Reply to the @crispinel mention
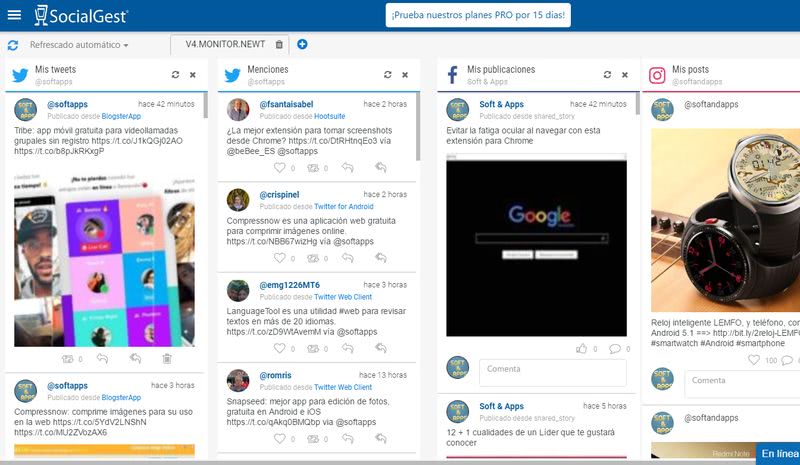The width and height of the screenshot is (800, 465). click(348, 258)
